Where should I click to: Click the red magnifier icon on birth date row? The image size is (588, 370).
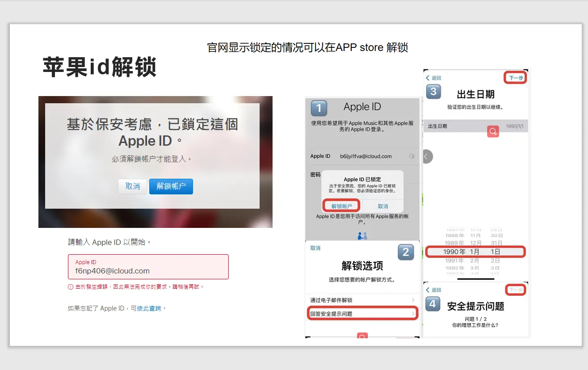point(492,131)
